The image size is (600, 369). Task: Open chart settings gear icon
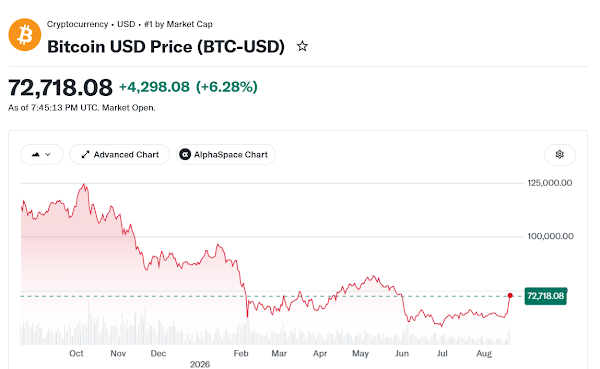pyautogui.click(x=559, y=154)
